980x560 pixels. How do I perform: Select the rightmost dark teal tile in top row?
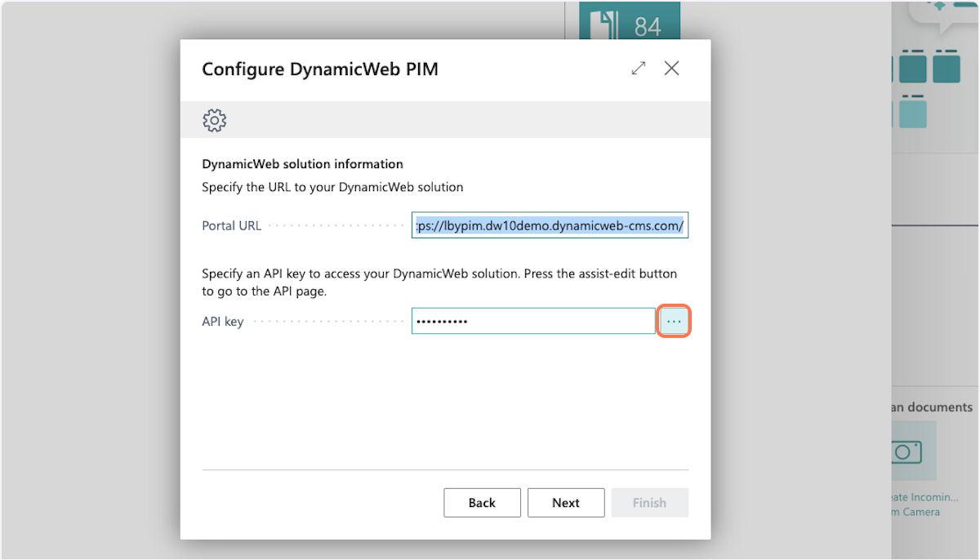point(947,67)
